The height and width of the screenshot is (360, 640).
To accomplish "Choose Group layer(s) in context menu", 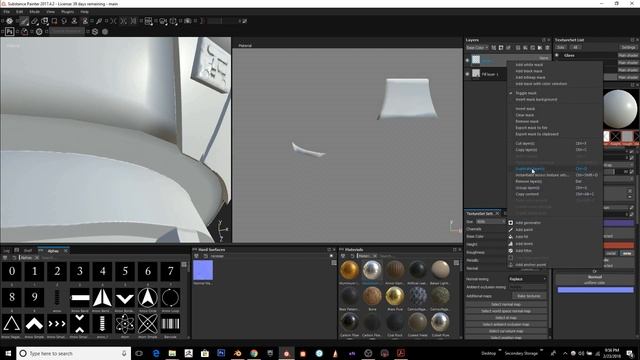I will coord(527,188).
